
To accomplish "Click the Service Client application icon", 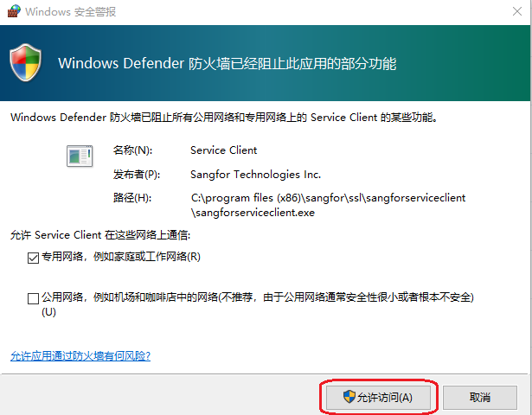I will (79, 156).
